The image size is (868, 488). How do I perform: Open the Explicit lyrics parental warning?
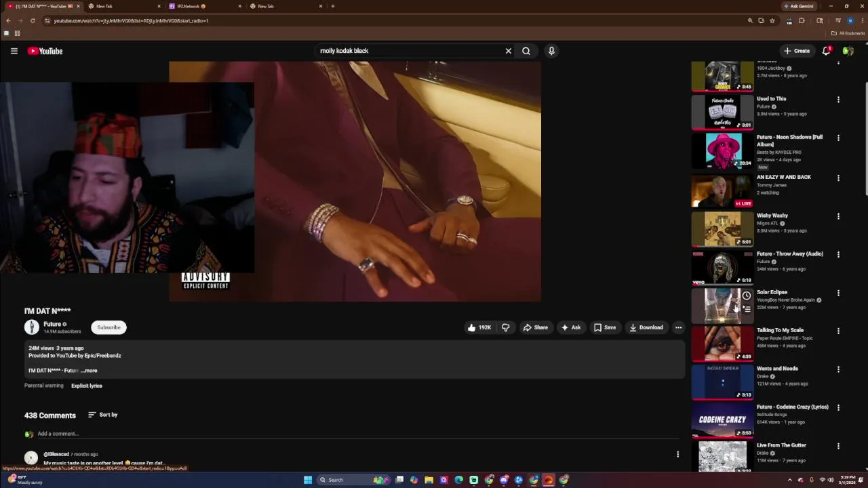tap(87, 386)
